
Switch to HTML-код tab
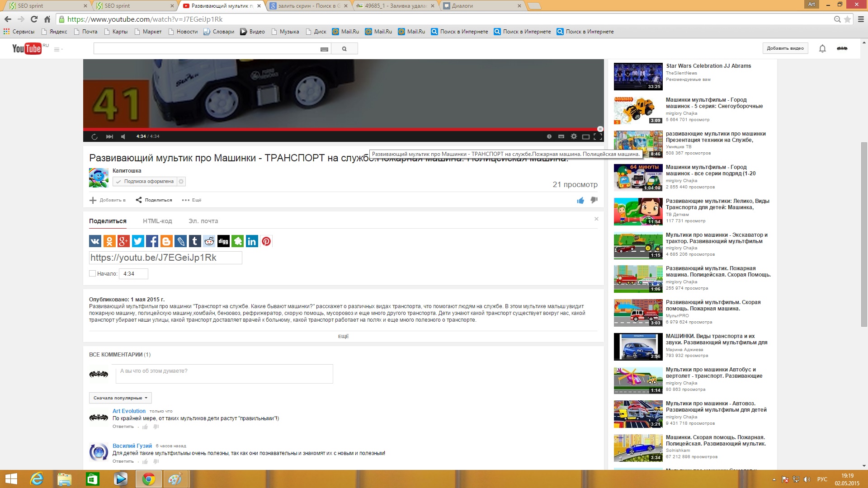pyautogui.click(x=157, y=221)
